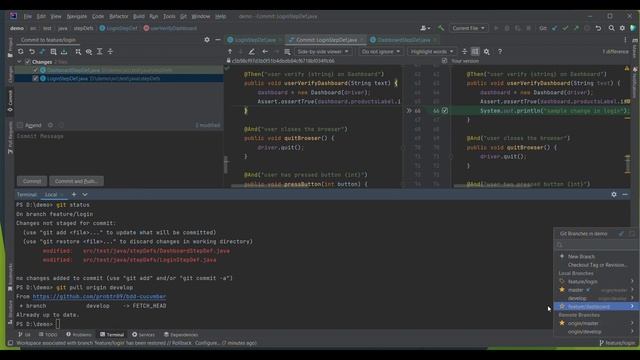640x360 pixels.
Task: Click search field in Git Branches popup
Action: (x=596, y=245)
